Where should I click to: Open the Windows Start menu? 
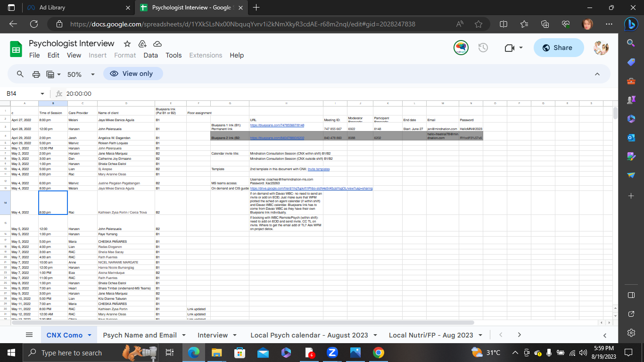coord(11,352)
